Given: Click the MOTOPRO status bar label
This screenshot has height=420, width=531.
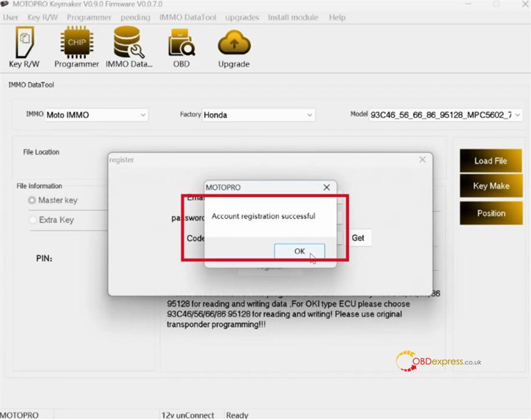Looking at the screenshot, I should [19, 415].
